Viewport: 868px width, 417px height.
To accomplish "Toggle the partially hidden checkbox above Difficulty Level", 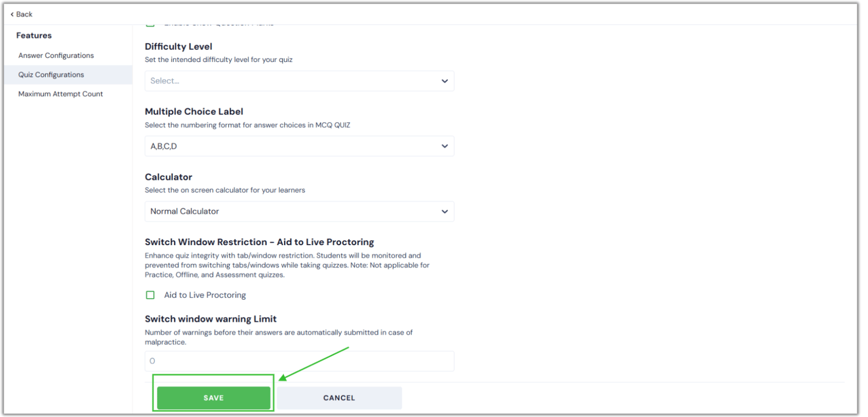I will (150, 24).
